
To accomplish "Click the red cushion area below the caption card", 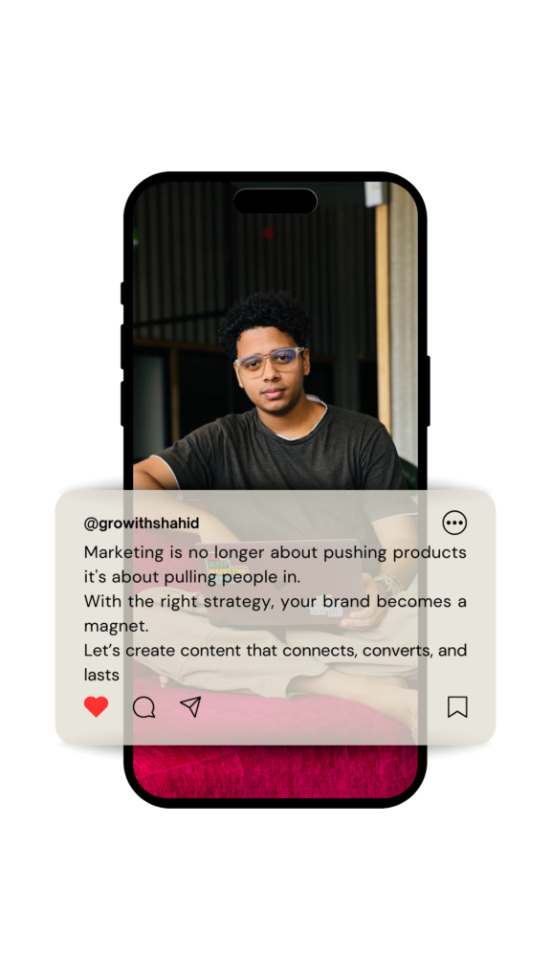I will pos(275,770).
